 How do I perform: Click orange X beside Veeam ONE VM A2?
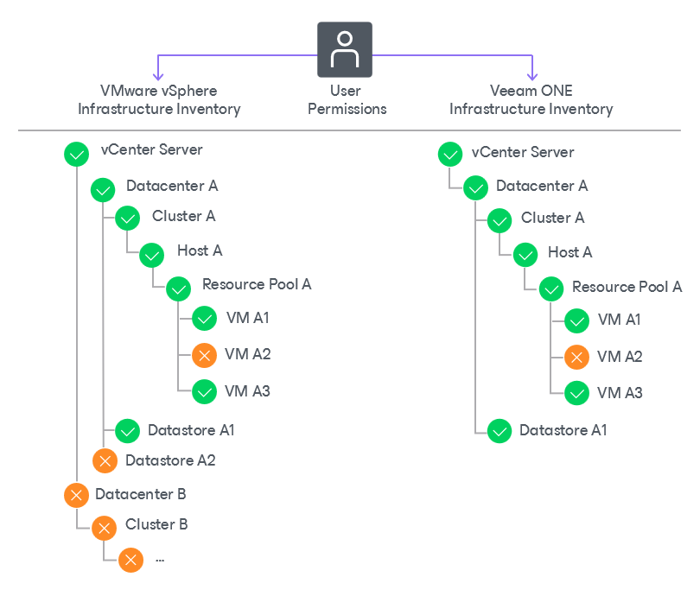pyautogui.click(x=576, y=358)
